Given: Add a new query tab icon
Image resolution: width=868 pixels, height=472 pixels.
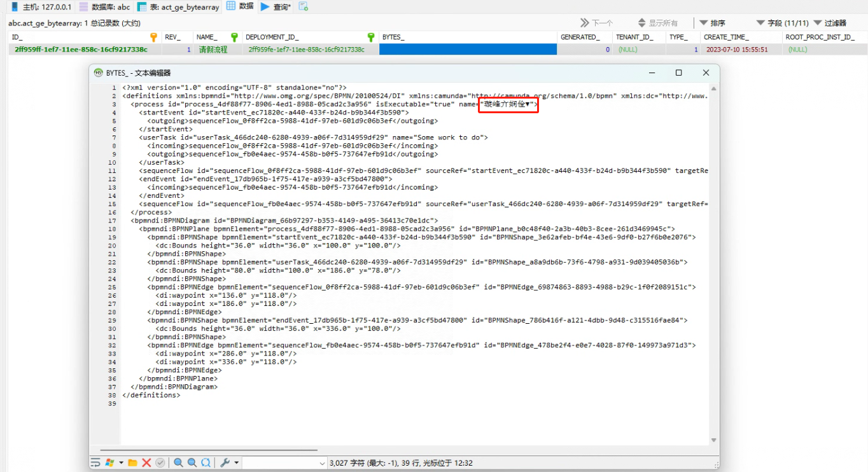Looking at the screenshot, I should pos(304,7).
